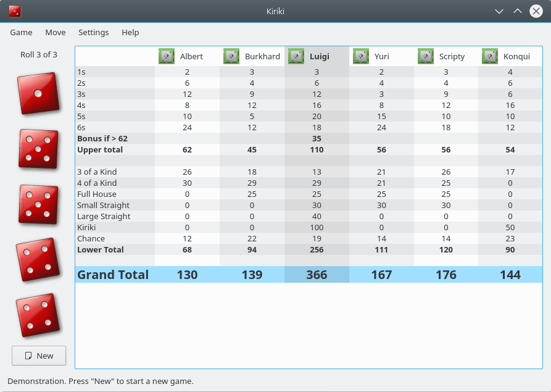
Task: Open the Settings menu
Action: pos(93,32)
